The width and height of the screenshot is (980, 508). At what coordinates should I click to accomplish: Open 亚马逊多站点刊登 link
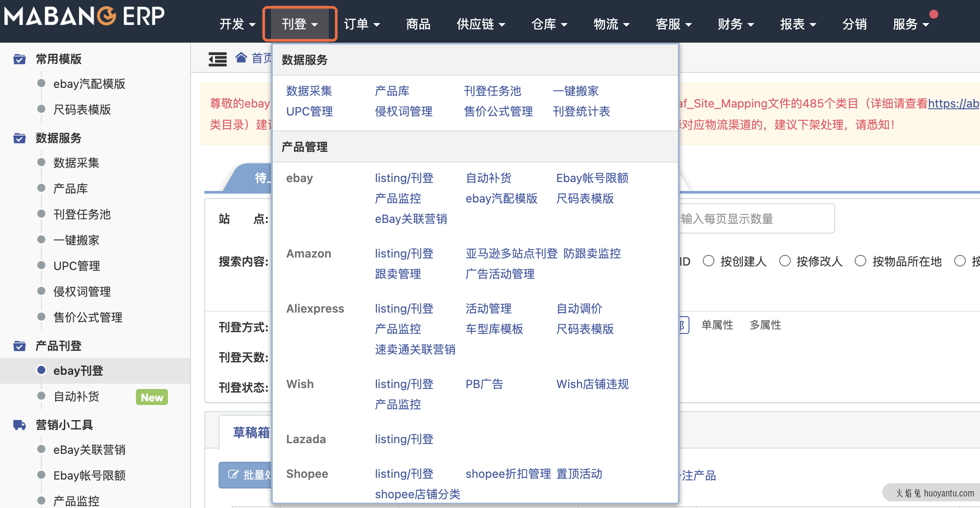(x=511, y=254)
